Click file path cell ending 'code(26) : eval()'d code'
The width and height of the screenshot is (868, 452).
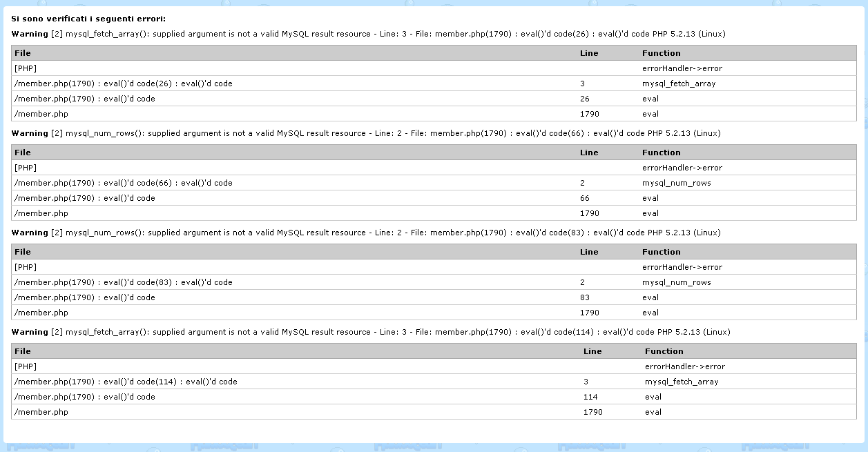tap(124, 83)
